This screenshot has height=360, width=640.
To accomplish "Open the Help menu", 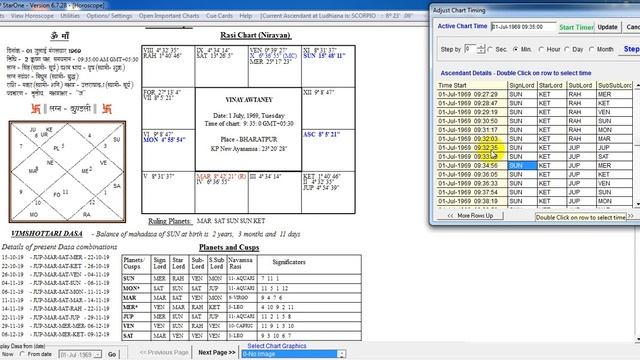I will click(x=245, y=16).
